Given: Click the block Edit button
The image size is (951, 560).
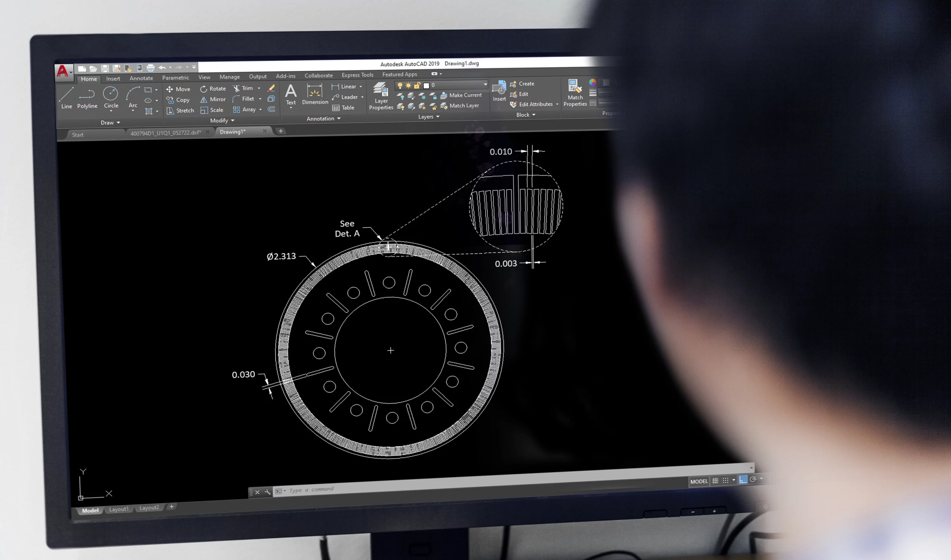Looking at the screenshot, I should point(519,94).
